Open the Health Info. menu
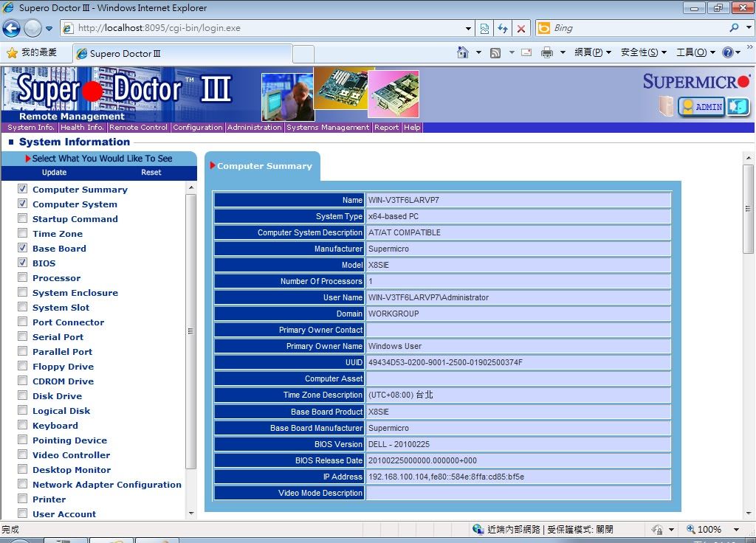This screenshot has width=756, height=543. pos(82,128)
